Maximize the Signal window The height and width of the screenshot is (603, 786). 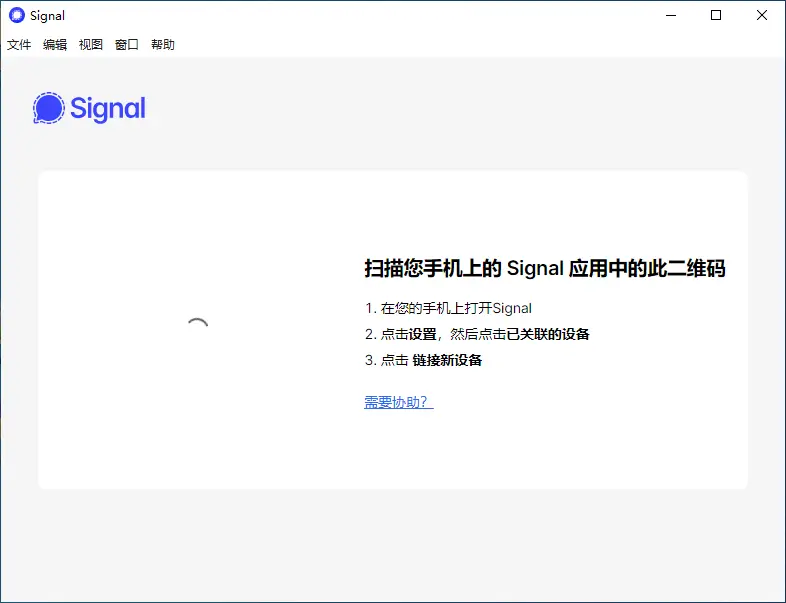716,15
